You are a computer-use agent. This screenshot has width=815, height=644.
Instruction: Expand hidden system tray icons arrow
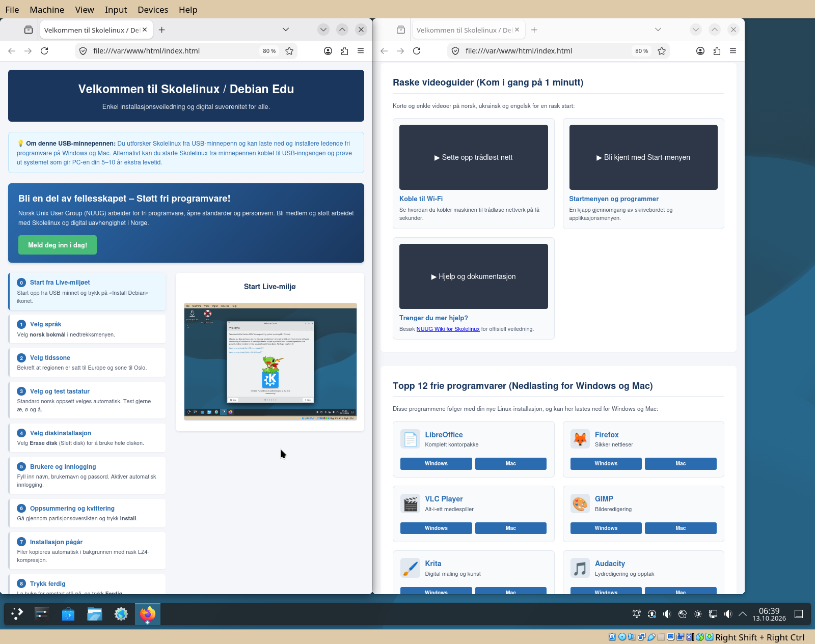coord(743,614)
